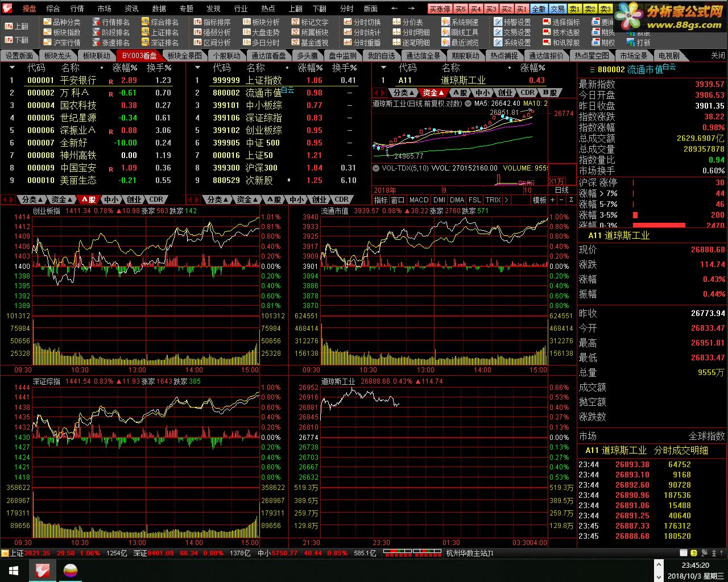Viewport: 728px width, 582px height.
Task: Click the 卖1 sell button
Action: 575,9
